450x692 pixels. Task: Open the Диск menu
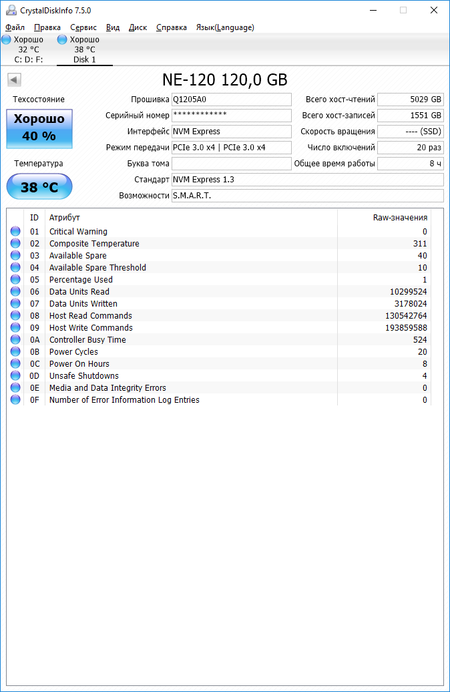138,27
